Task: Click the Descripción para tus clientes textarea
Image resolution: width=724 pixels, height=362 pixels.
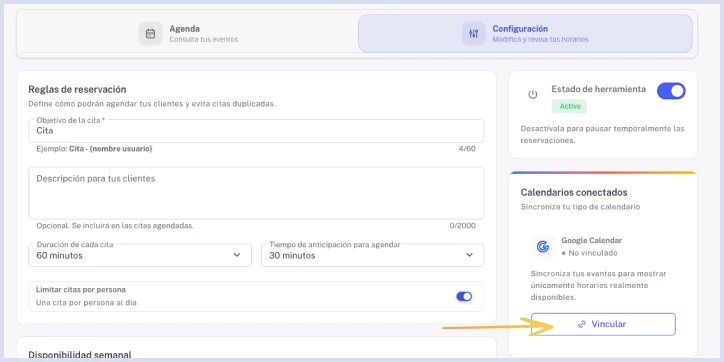Action: click(x=256, y=193)
